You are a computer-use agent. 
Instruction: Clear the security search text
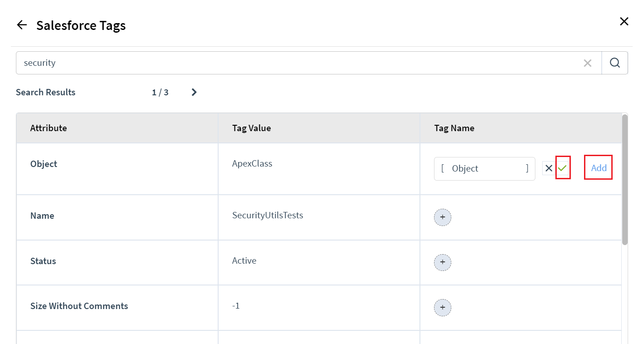[588, 63]
